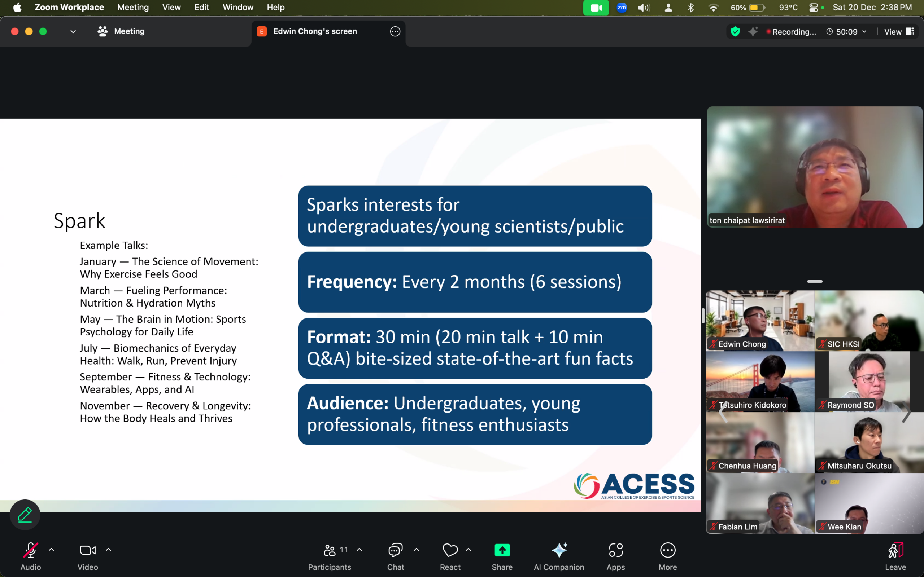Click the Recording status indicator

coord(792,32)
